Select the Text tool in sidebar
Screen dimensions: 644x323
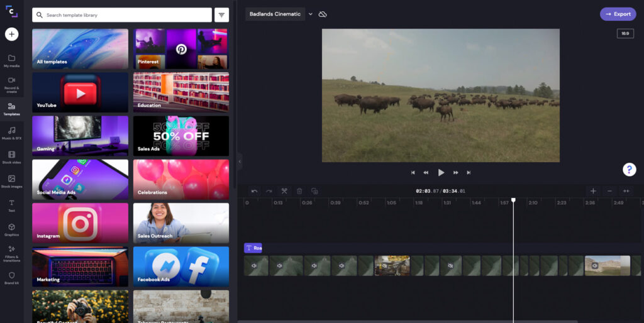point(11,205)
